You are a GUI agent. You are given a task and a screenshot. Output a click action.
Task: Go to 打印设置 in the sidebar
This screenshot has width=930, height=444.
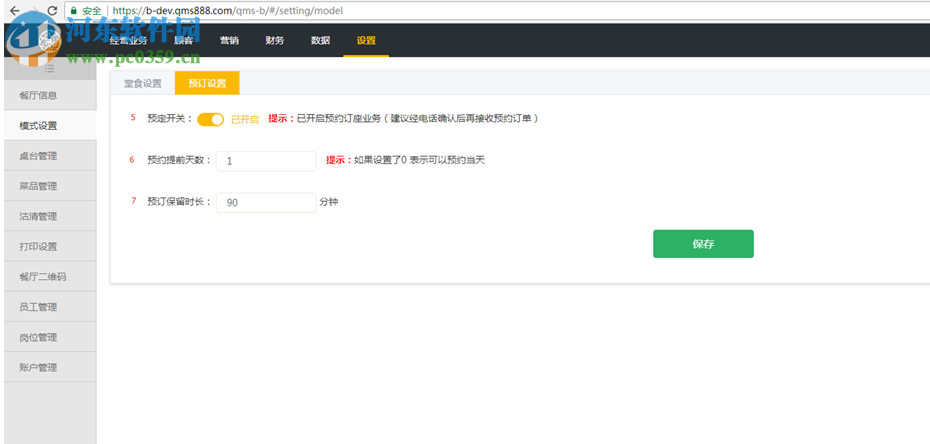(x=50, y=247)
